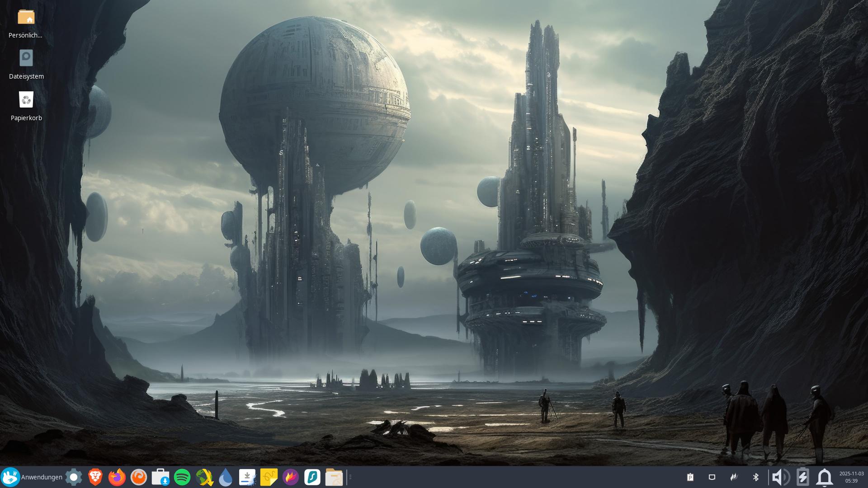Open the battery power manager indicator
The height and width of the screenshot is (488, 868).
point(802,477)
